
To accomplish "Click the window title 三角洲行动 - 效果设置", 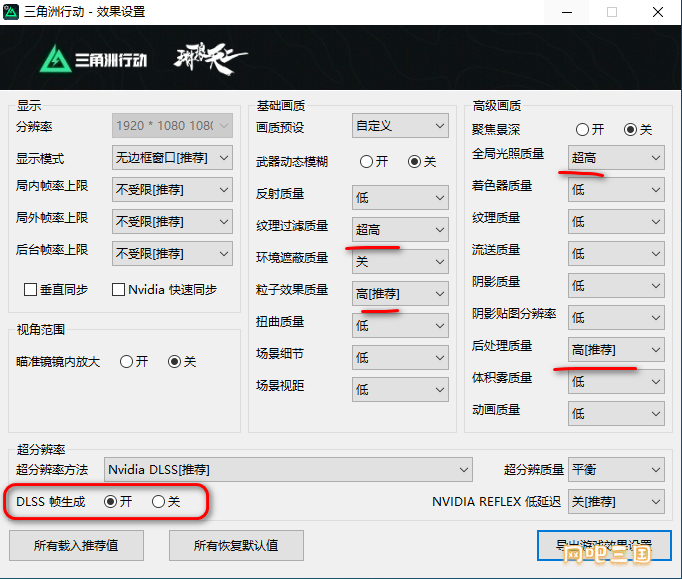I will (84, 12).
